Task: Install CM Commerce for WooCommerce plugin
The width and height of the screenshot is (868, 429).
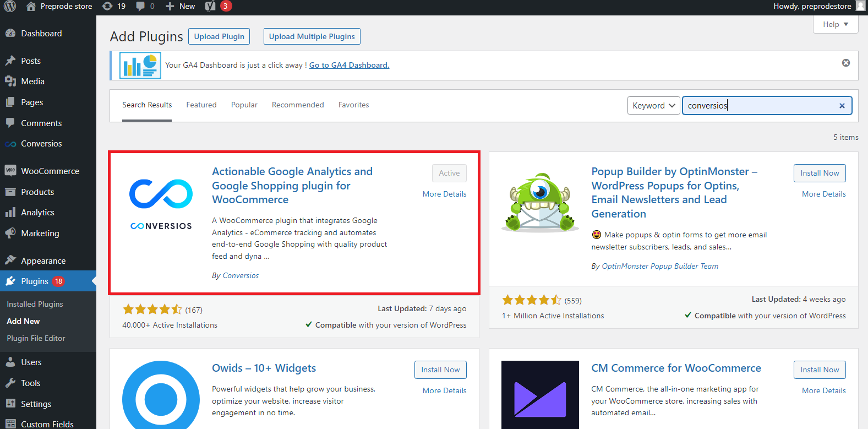Action: click(820, 370)
